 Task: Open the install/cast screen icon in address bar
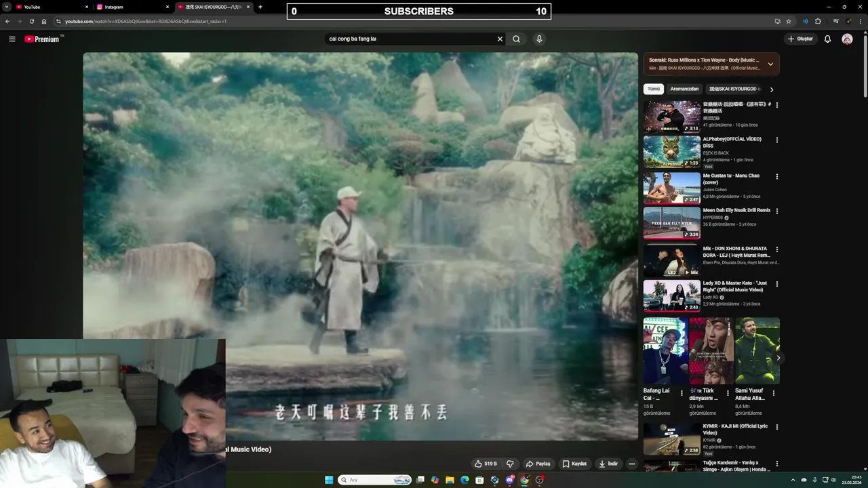tap(777, 21)
